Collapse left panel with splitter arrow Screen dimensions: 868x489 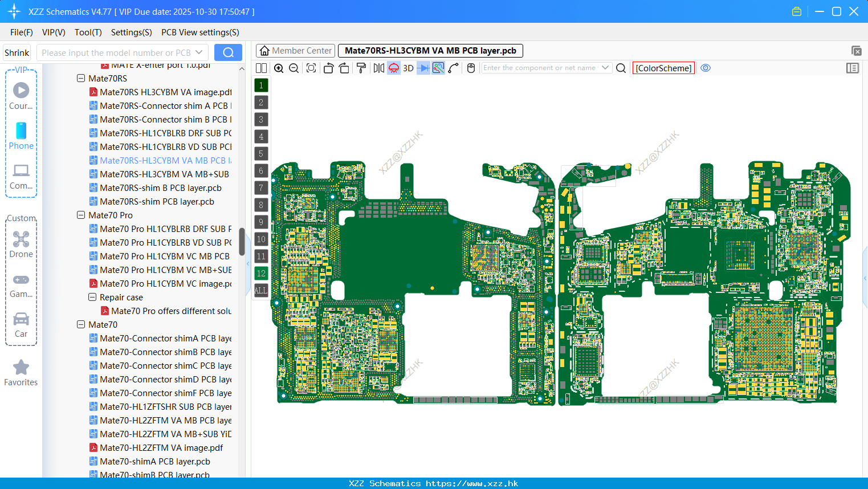248,264
